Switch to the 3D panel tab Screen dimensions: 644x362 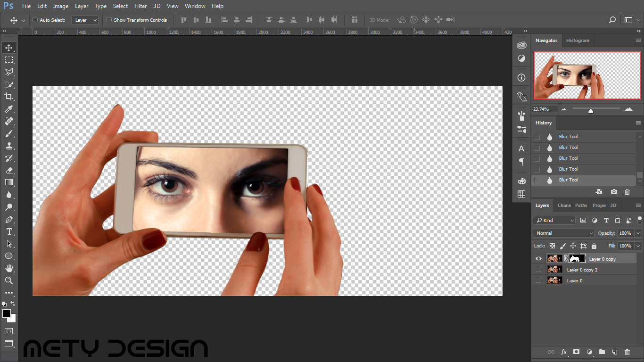pyautogui.click(x=613, y=206)
